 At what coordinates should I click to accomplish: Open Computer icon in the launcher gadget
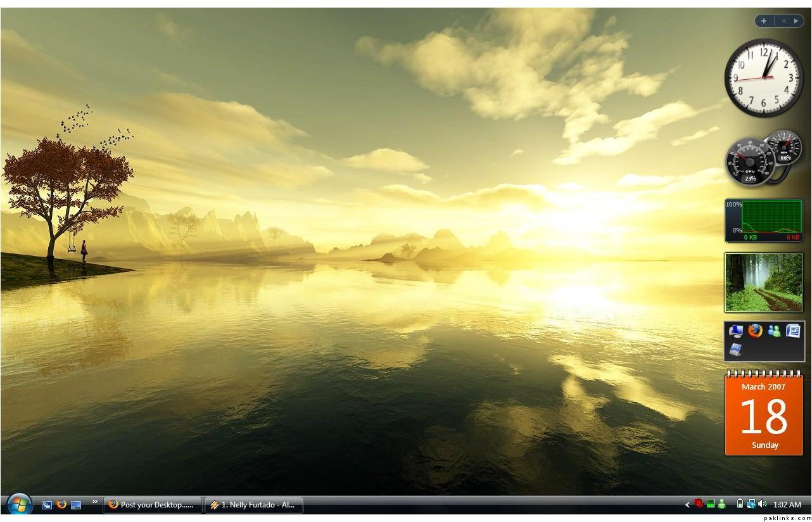pos(736,331)
